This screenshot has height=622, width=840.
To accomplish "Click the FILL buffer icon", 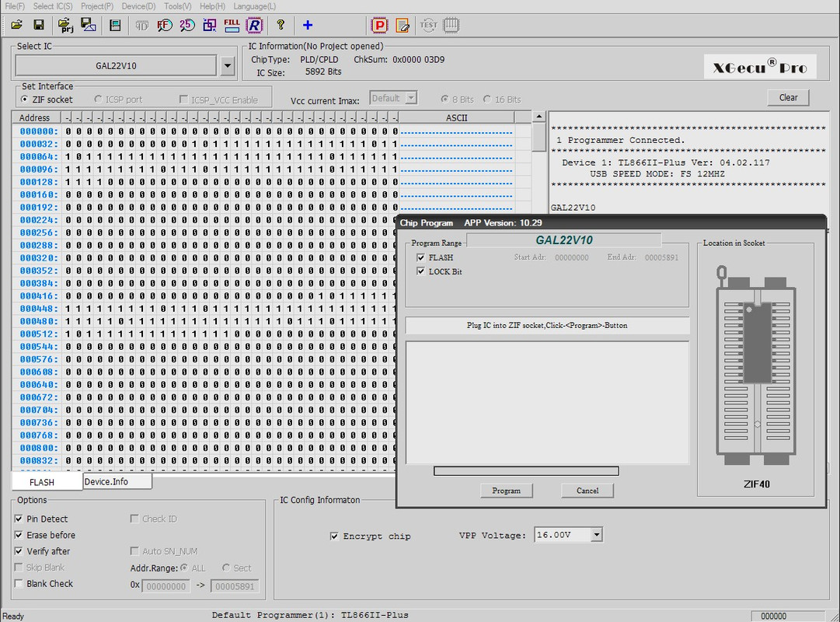I will click(x=232, y=25).
